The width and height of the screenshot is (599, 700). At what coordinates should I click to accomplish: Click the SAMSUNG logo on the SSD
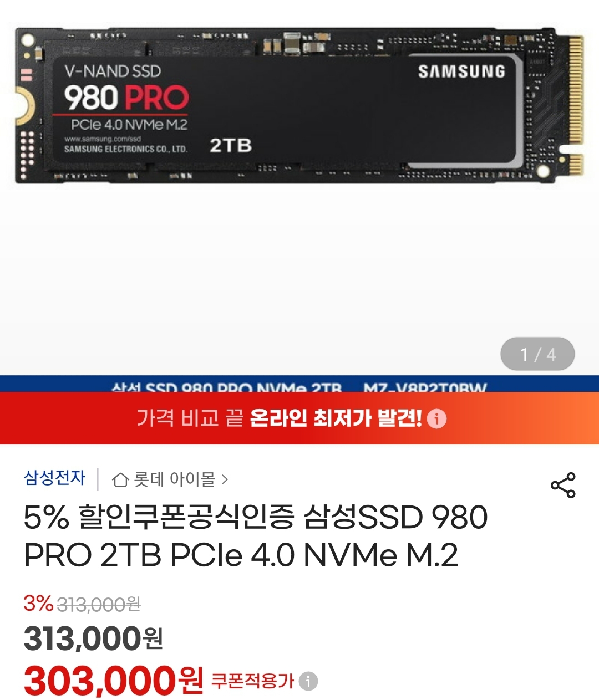tap(461, 71)
